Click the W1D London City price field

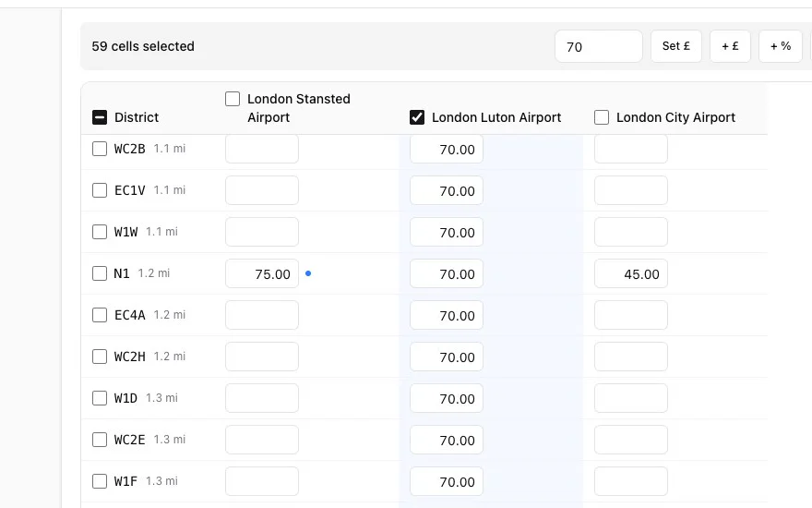[x=631, y=397]
